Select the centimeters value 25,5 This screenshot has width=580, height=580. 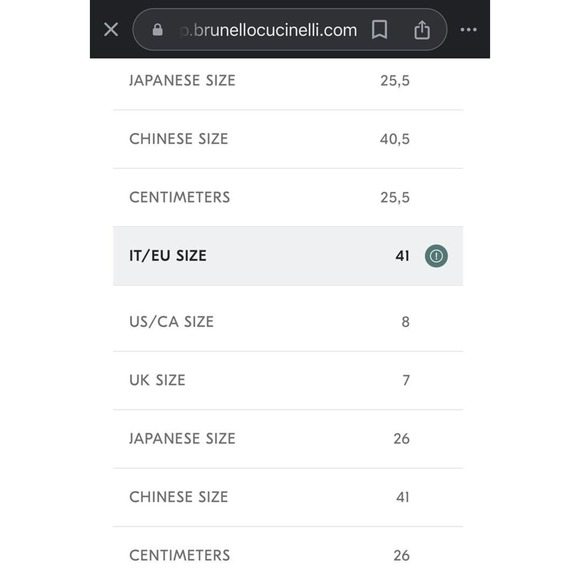click(395, 198)
